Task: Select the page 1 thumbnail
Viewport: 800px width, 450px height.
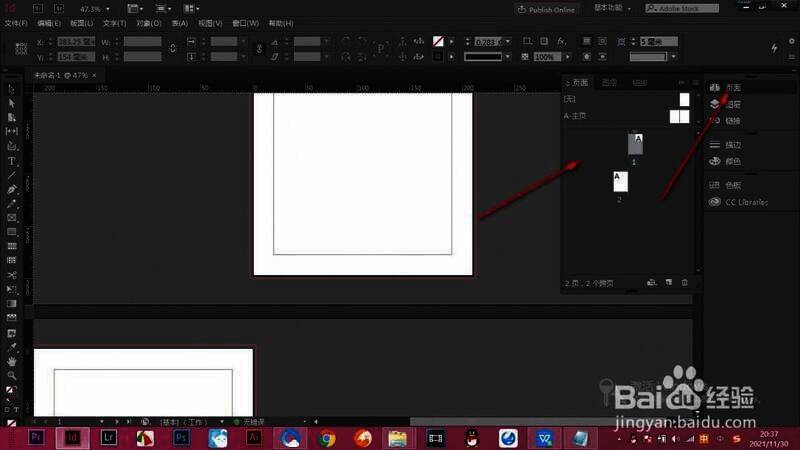Action: pos(635,144)
